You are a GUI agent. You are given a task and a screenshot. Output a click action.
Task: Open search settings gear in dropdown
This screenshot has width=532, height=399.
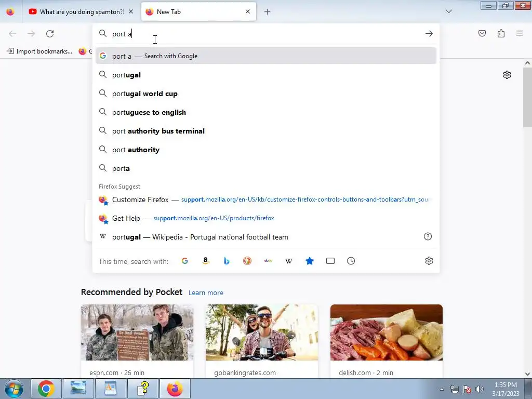point(429,261)
